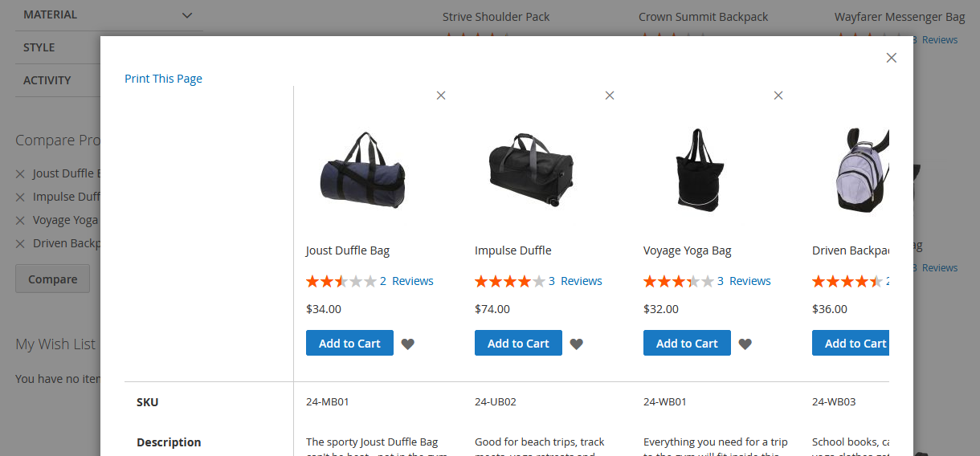Add Joust Duffle Bag to cart
The image size is (980, 456).
(349, 343)
